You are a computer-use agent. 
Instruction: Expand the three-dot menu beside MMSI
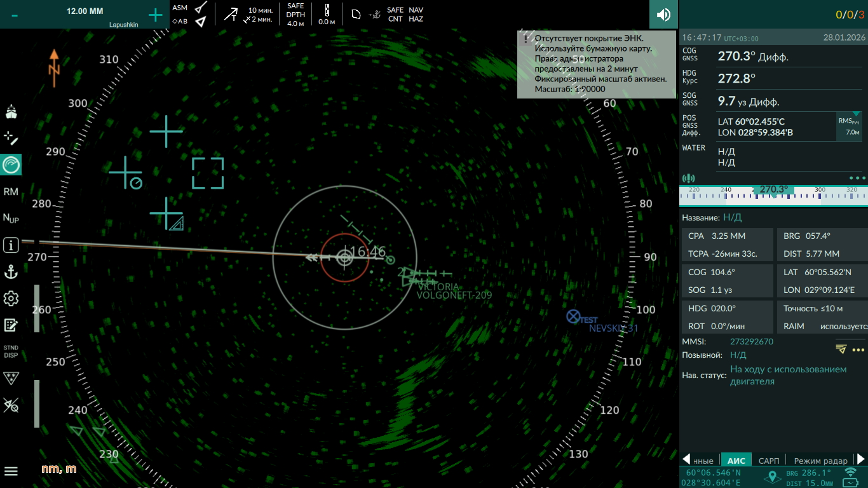858,350
